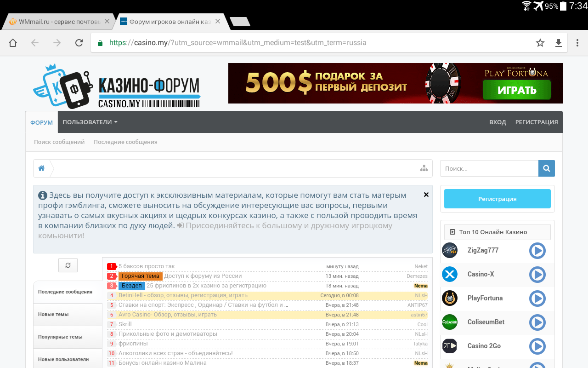588x368 pixels.
Task: Select the Последние сообщения side tab
Action: [68, 292]
